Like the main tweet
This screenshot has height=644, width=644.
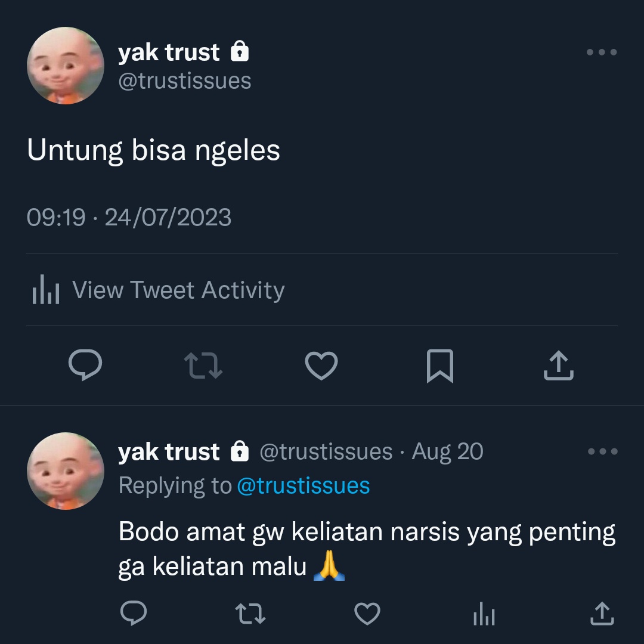pos(321,365)
